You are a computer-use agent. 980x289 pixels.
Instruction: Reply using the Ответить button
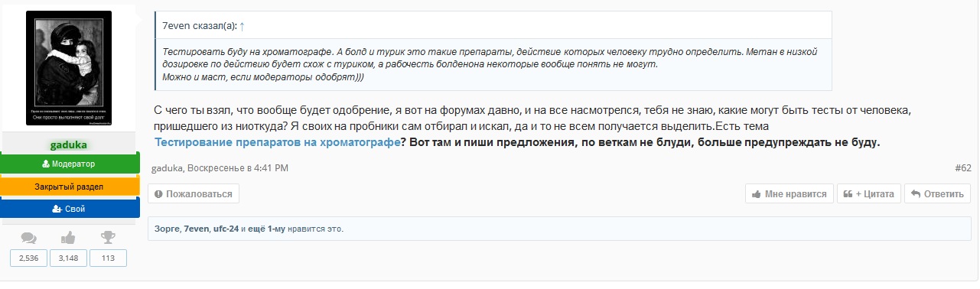pyautogui.click(x=937, y=194)
